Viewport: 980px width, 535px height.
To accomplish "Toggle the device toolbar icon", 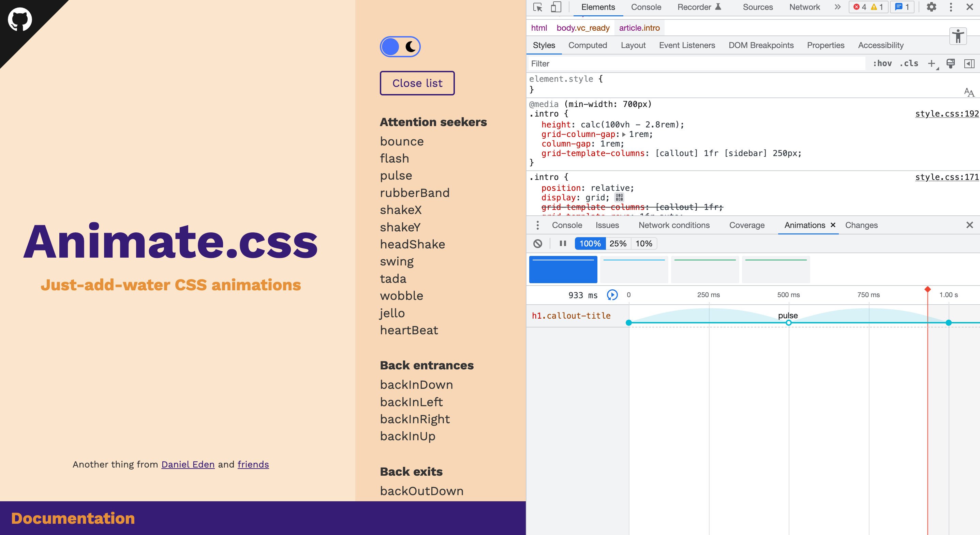I will (x=556, y=7).
